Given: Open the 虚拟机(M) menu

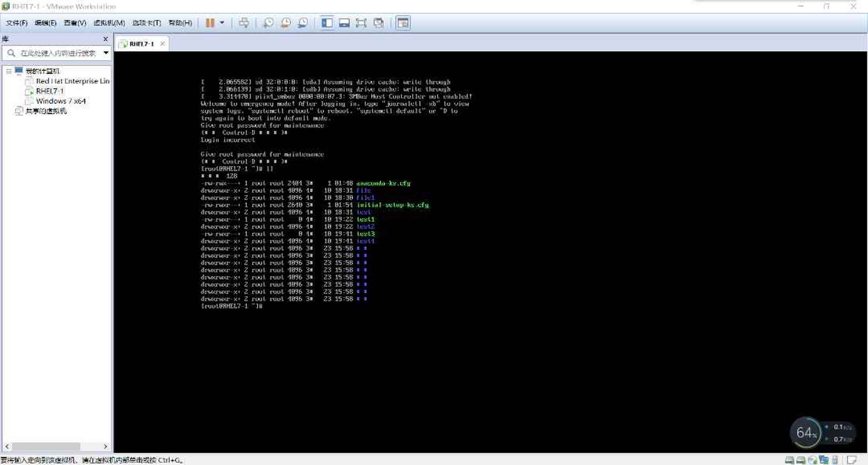Looking at the screenshot, I should tap(109, 23).
